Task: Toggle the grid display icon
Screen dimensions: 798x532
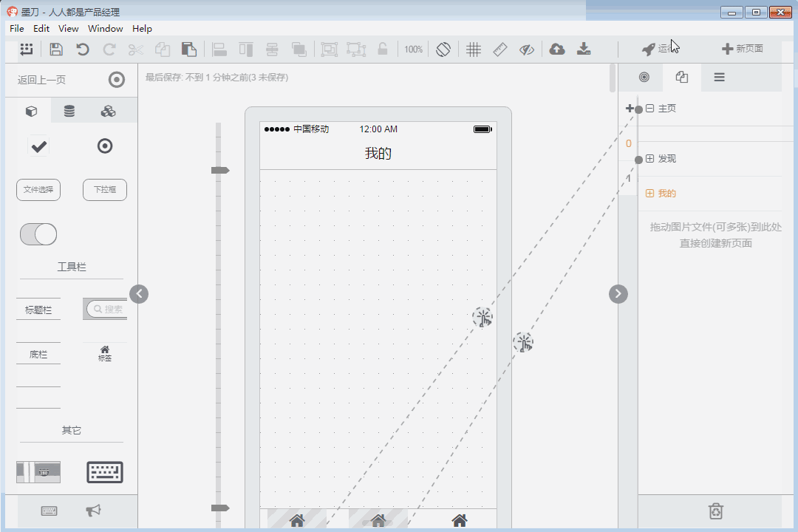Action: tap(474, 50)
